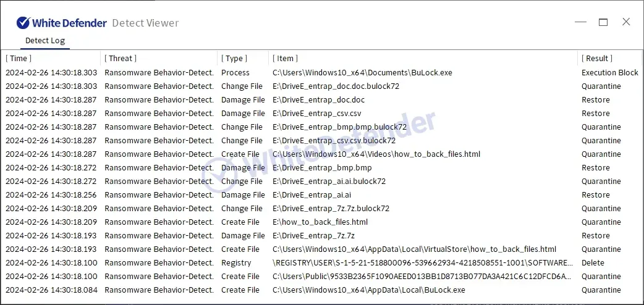This screenshot has width=644, height=305.
Task: Select the E:\DriveE_entrap_csv.csv.bulock72 item
Action: tap(334, 140)
